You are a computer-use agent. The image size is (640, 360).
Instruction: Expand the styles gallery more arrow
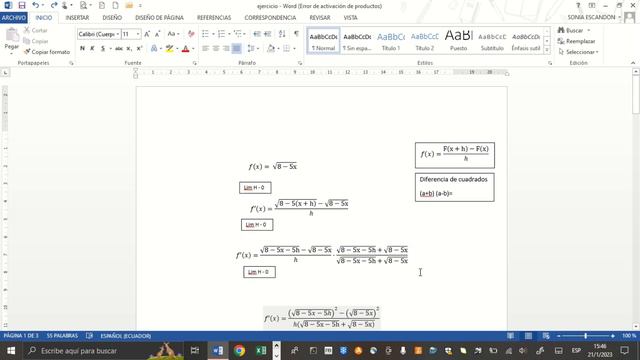(547, 50)
